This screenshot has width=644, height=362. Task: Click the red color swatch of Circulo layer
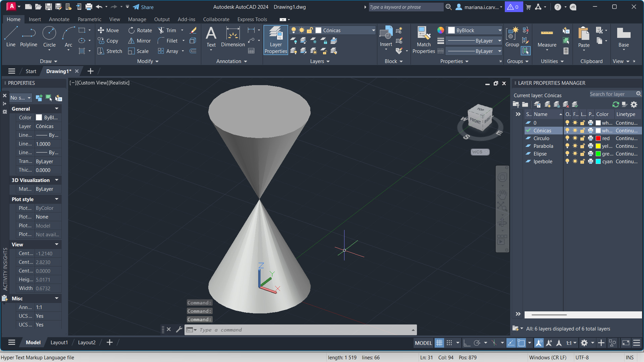click(x=598, y=138)
